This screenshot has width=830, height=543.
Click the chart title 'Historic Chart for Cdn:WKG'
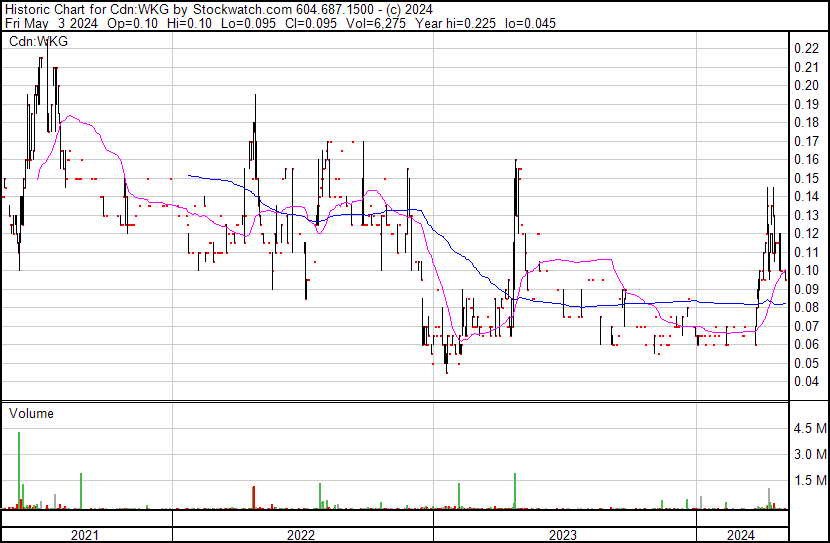coord(89,10)
